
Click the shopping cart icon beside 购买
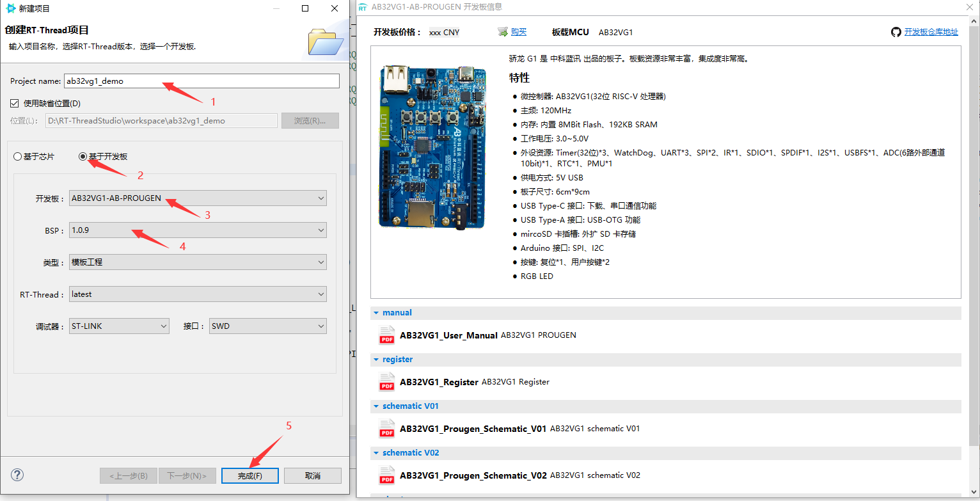coord(503,32)
